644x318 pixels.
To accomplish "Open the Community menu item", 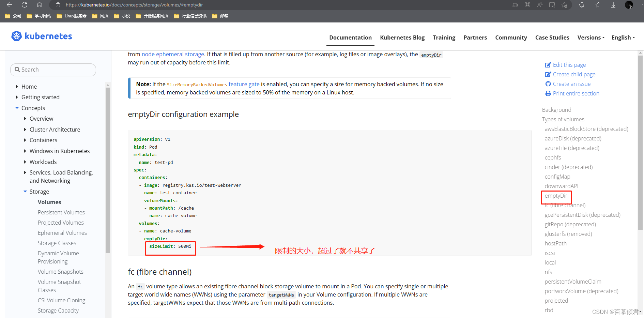I will pos(511,37).
